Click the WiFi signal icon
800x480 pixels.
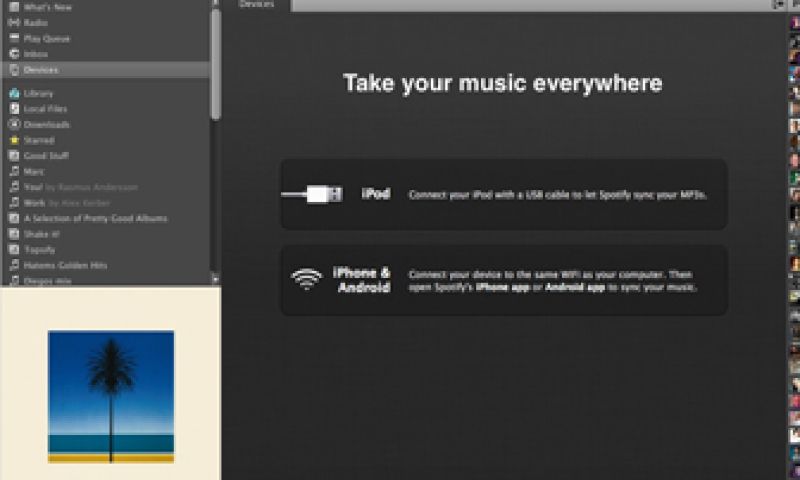tap(306, 280)
